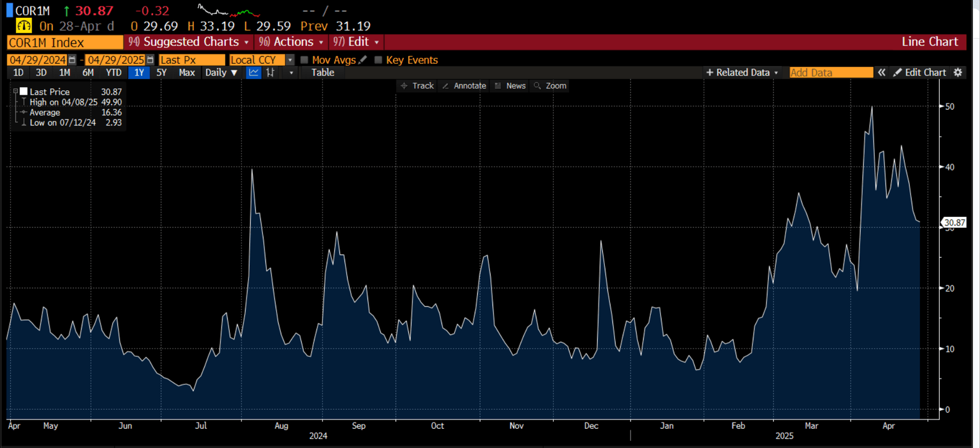Viewport: 980px width, 448px height.
Task: Click the yellow gauge icon near On 28-Apr
Action: [x=24, y=26]
